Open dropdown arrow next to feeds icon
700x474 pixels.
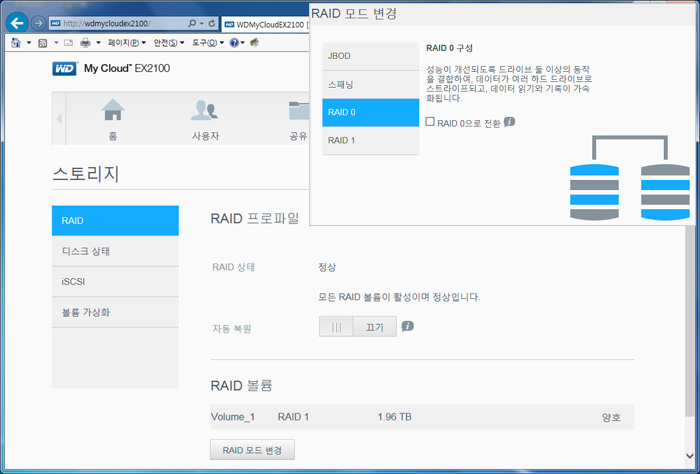click(56, 43)
